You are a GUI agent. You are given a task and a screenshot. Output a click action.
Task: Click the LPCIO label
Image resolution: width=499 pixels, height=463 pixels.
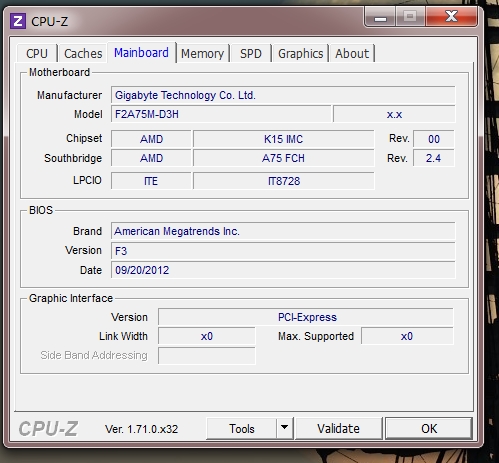[87, 180]
